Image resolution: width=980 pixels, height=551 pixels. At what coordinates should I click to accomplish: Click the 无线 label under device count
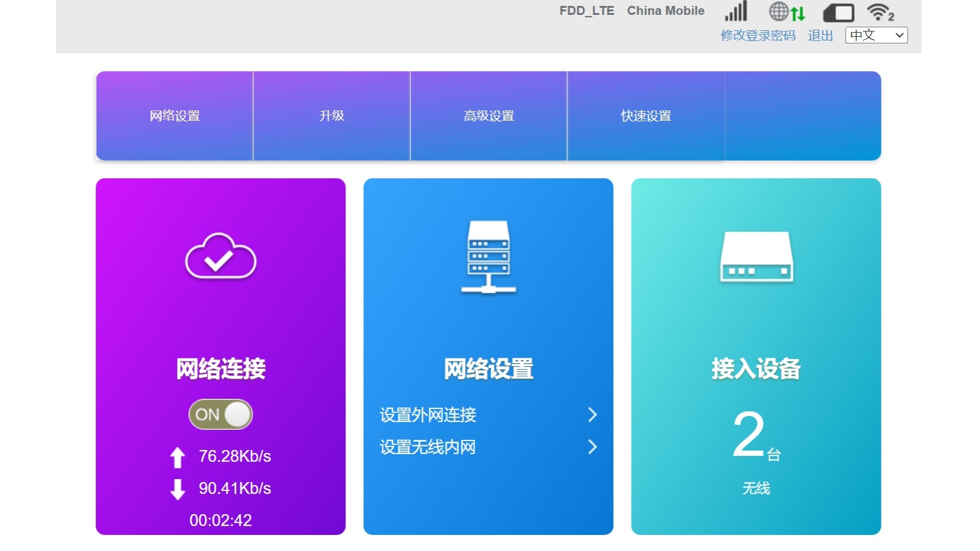756,489
